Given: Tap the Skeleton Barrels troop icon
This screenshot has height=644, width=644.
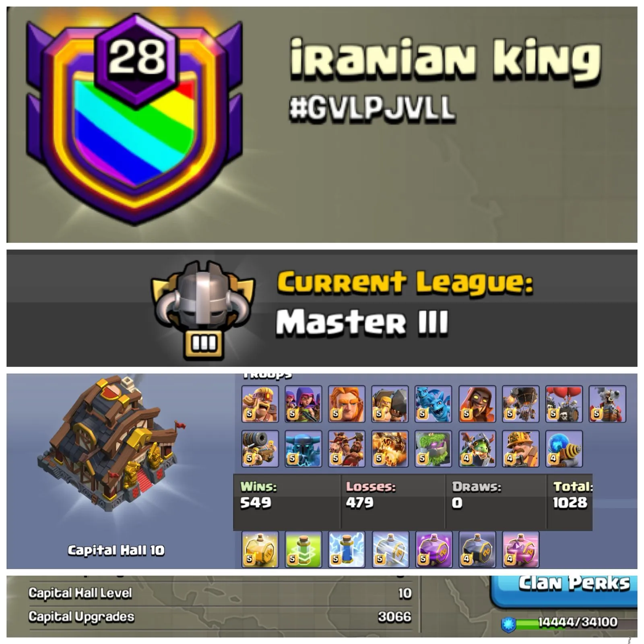Looking at the screenshot, I should pos(564,404).
